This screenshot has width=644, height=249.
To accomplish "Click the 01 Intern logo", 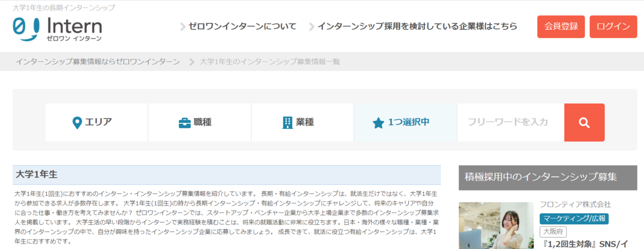I will point(57,29).
